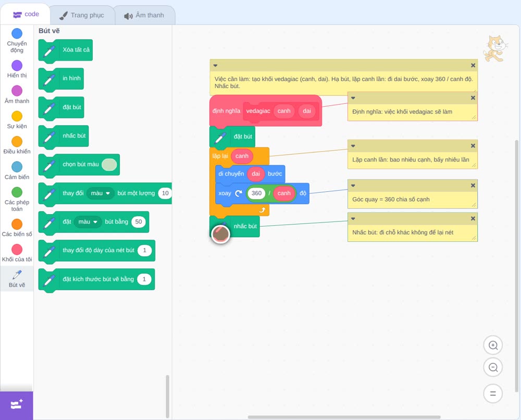Delete the Góc quay comment
The width and height of the screenshot is (521, 420).
click(473, 186)
